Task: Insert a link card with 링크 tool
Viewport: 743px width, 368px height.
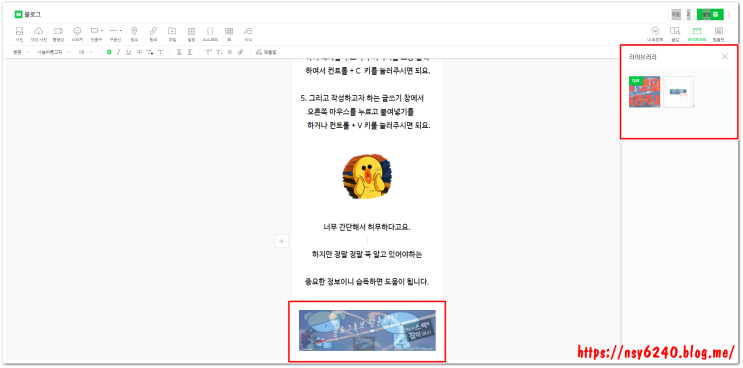Action: coord(153,34)
